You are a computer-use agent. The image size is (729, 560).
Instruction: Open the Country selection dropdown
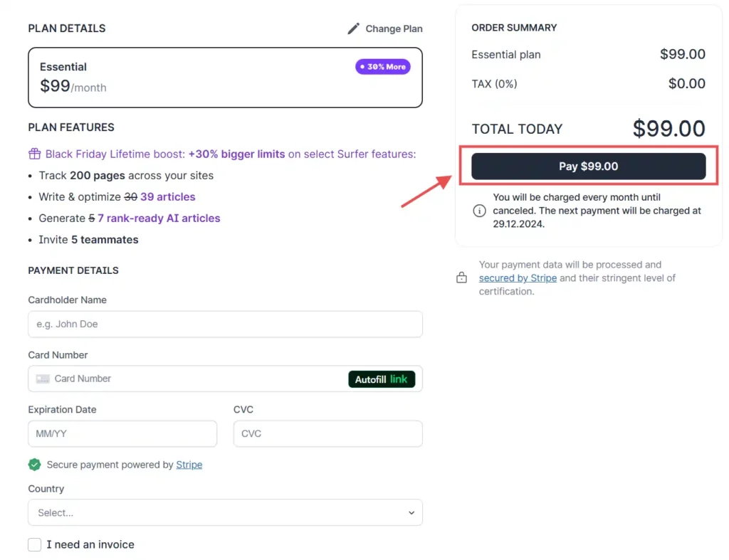click(225, 512)
